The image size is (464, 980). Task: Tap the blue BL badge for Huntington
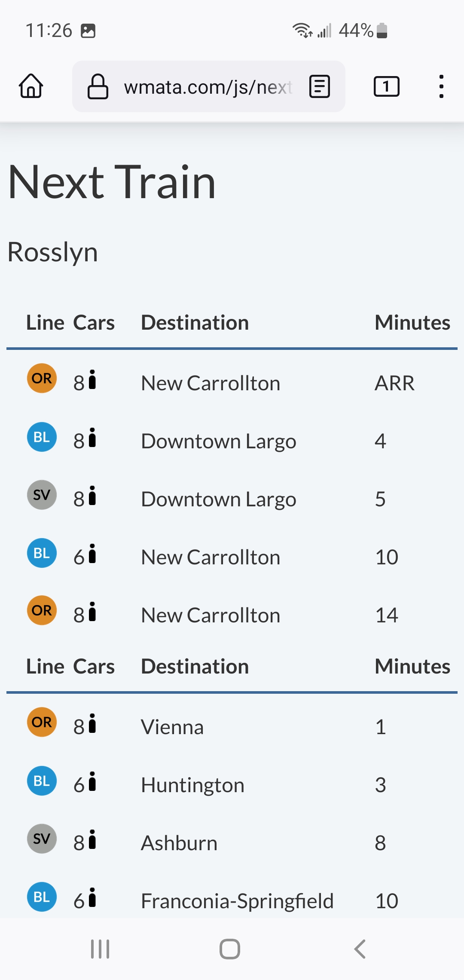(42, 781)
